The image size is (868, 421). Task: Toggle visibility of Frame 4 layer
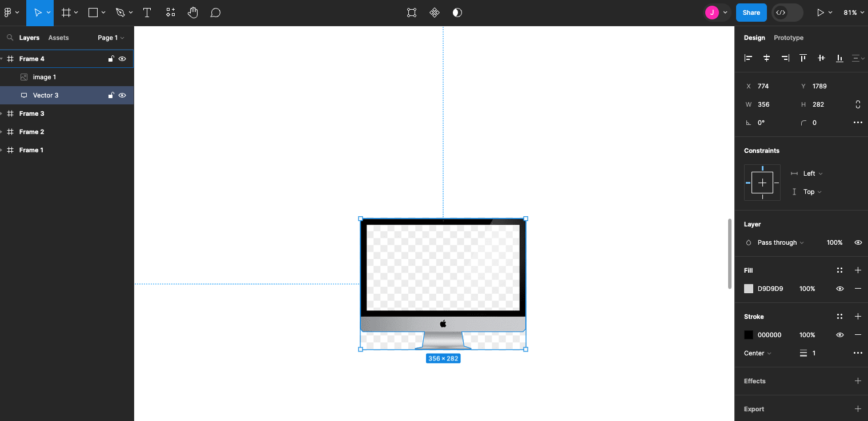click(122, 59)
